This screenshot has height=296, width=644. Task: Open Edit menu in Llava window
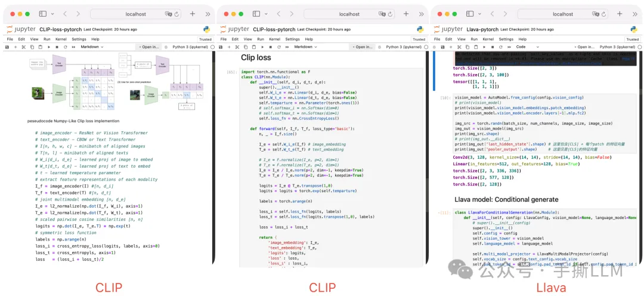448,39
